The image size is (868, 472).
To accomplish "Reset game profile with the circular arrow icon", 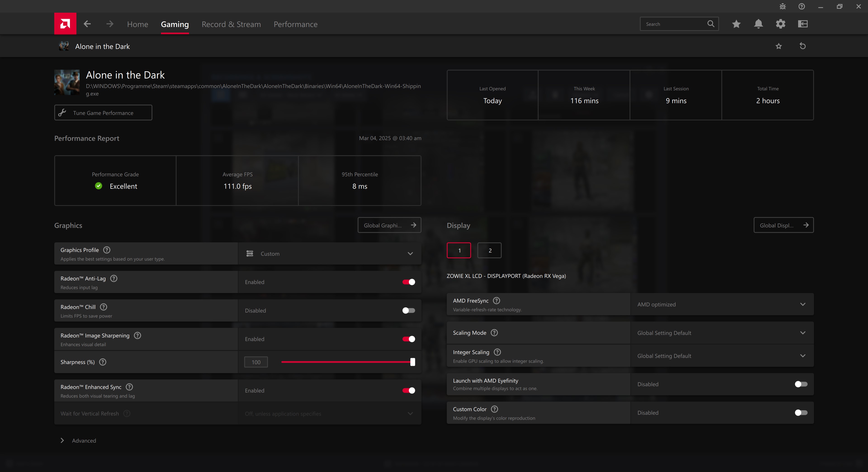I will 803,46.
